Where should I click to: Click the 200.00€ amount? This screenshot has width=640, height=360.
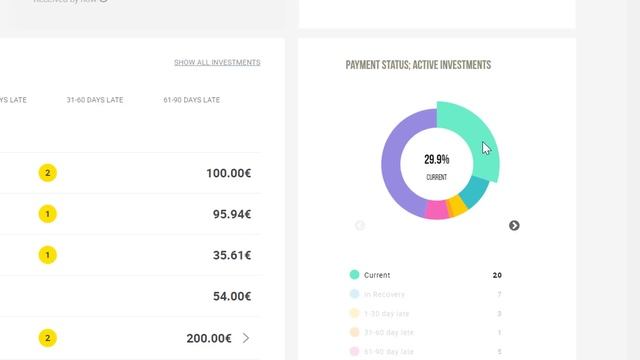coord(209,338)
